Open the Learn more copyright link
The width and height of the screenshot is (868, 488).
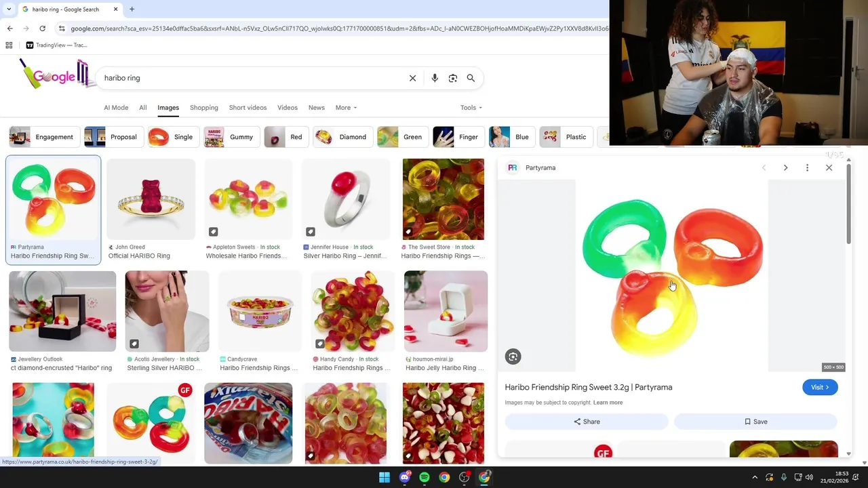click(608, 403)
